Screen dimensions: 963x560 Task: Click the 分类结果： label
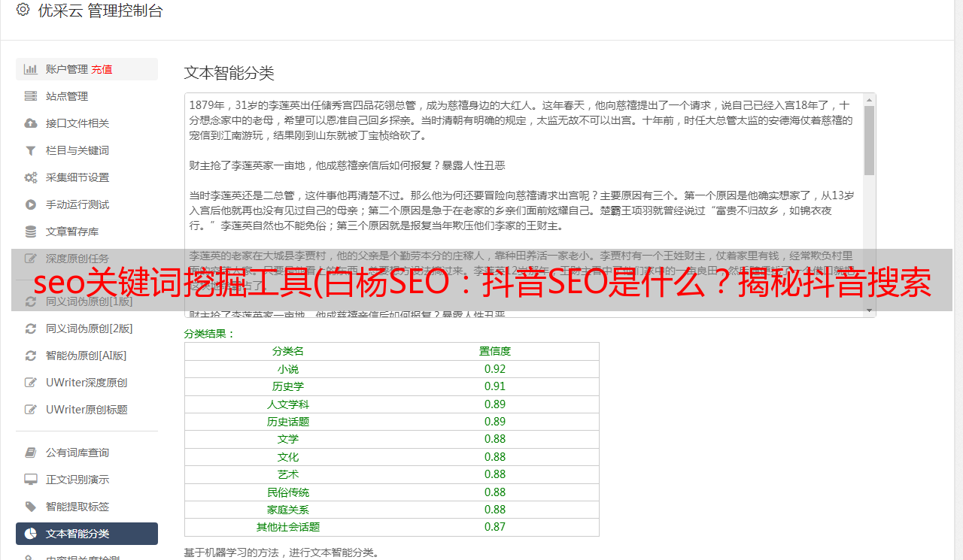[x=210, y=334]
